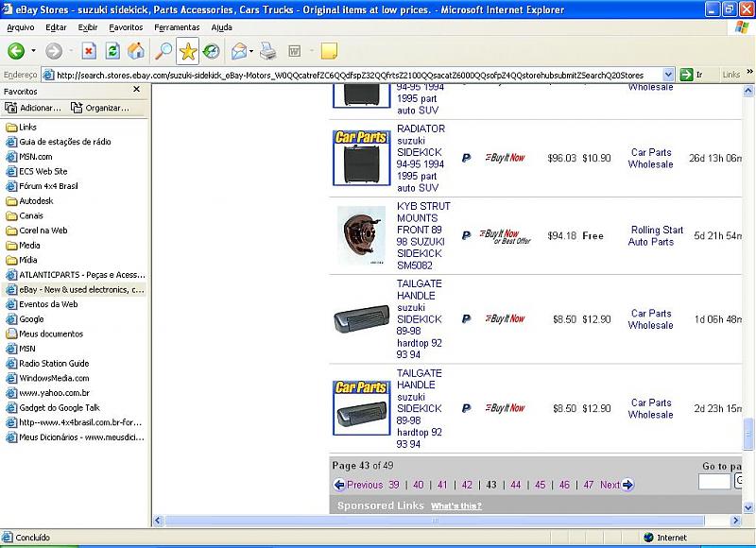Click the Adicionar favorites button

point(33,108)
